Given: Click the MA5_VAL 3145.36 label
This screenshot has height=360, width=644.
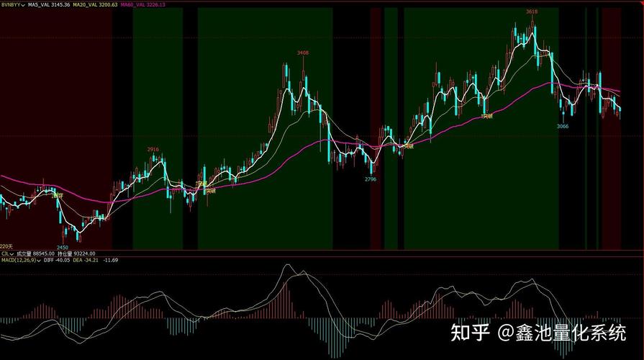Looking at the screenshot, I should coord(50,4).
